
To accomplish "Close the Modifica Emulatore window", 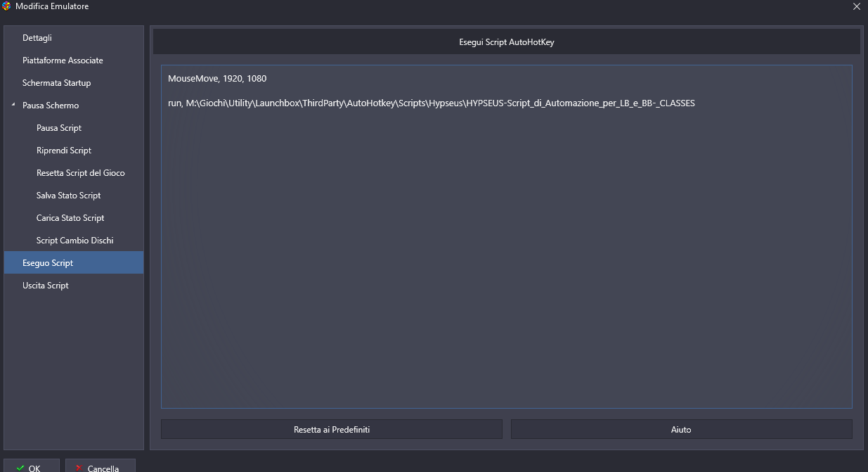I will 856,6.
